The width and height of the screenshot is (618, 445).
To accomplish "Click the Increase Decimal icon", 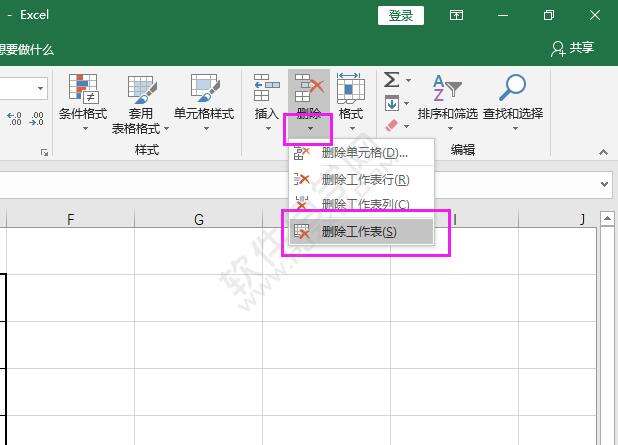I will tap(14, 118).
